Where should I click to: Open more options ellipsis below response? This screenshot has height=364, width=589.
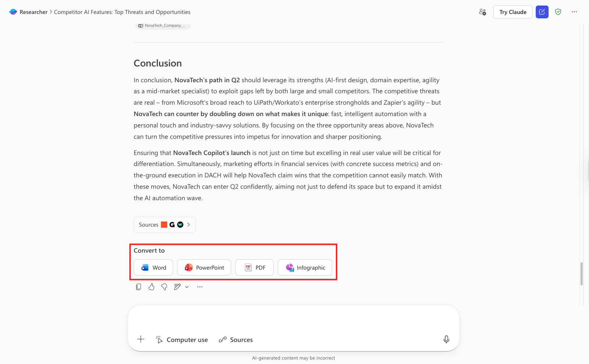pyautogui.click(x=200, y=287)
